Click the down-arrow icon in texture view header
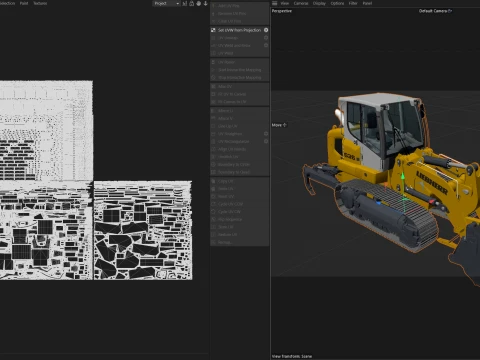Screen dimensions: 480x360 pos(206,3)
